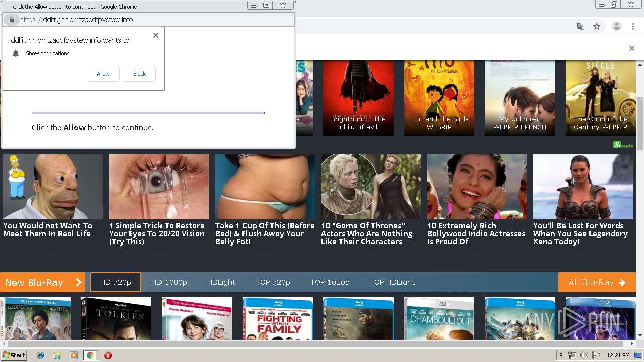
Task: Open The Coup of the Century WEBRIP poster
Action: pos(600,98)
